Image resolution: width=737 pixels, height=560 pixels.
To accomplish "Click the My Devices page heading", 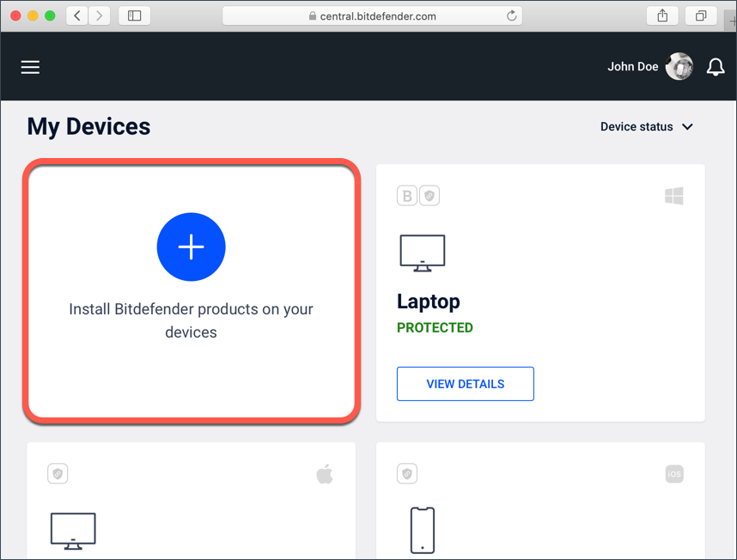I will (x=88, y=127).
